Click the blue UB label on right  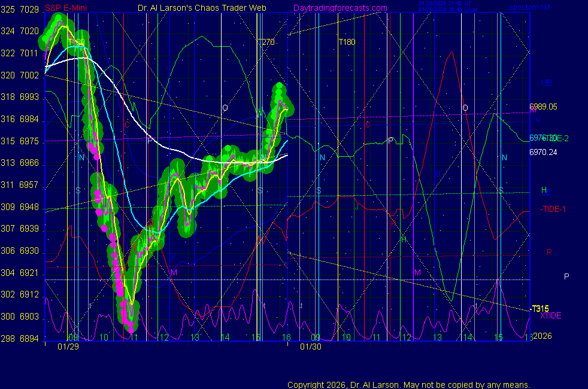tap(546, 83)
